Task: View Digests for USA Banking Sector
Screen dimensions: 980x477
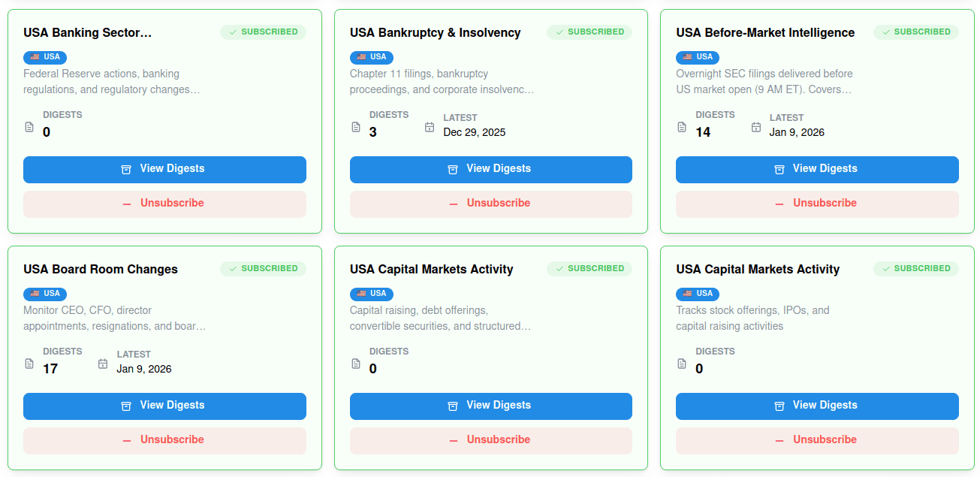Action: pyautogui.click(x=164, y=170)
